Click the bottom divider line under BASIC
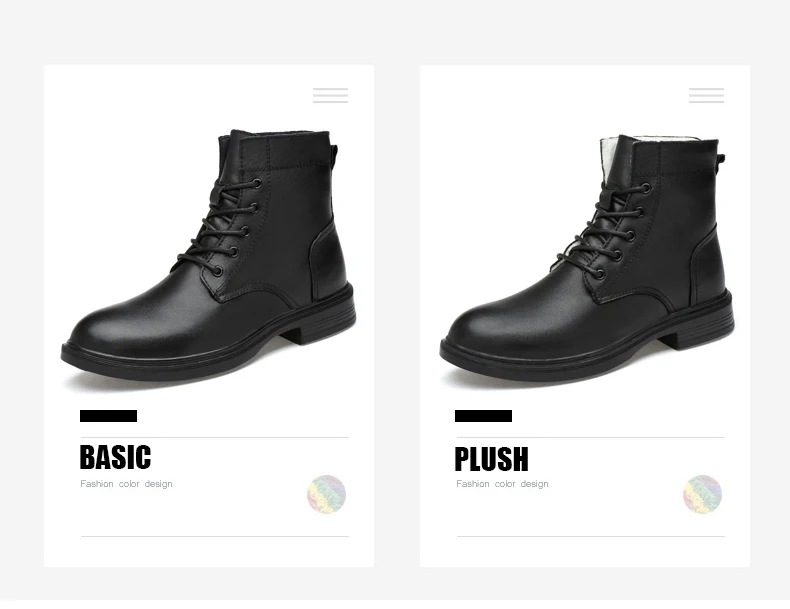 click(215, 536)
